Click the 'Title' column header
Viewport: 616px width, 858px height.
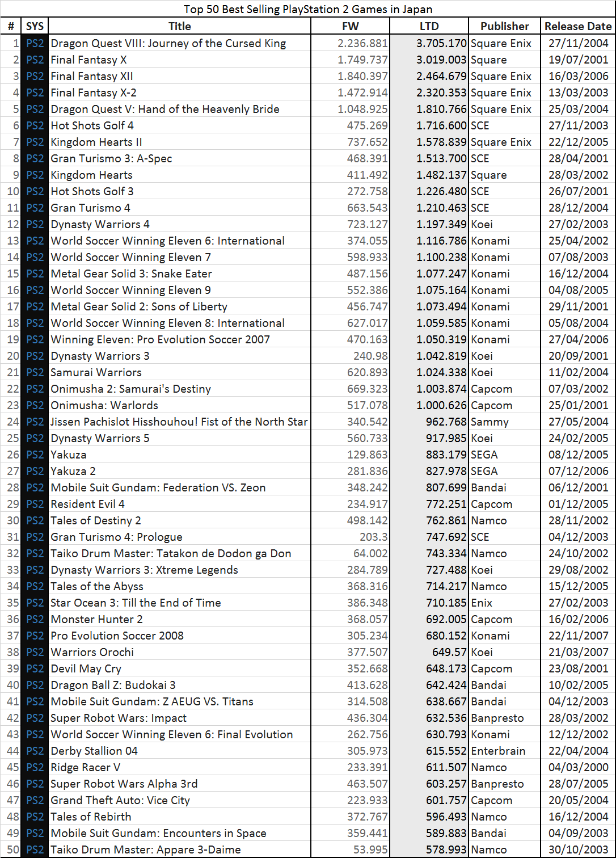(180, 26)
